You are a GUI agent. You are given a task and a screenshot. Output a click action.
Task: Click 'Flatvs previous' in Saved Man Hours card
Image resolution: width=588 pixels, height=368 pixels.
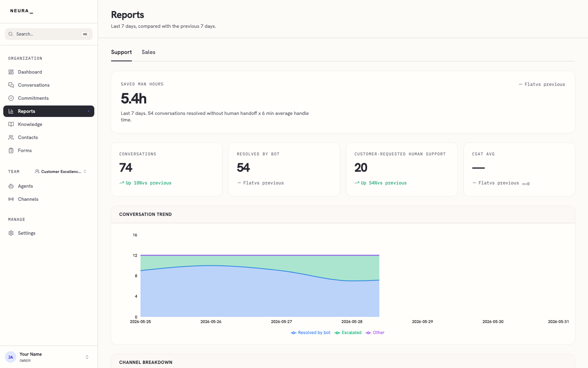click(545, 84)
